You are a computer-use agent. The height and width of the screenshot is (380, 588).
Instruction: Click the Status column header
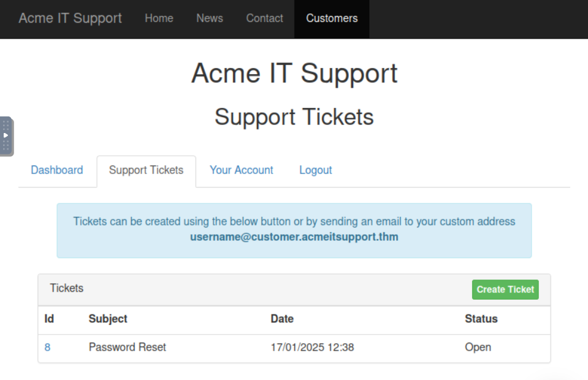click(x=481, y=319)
